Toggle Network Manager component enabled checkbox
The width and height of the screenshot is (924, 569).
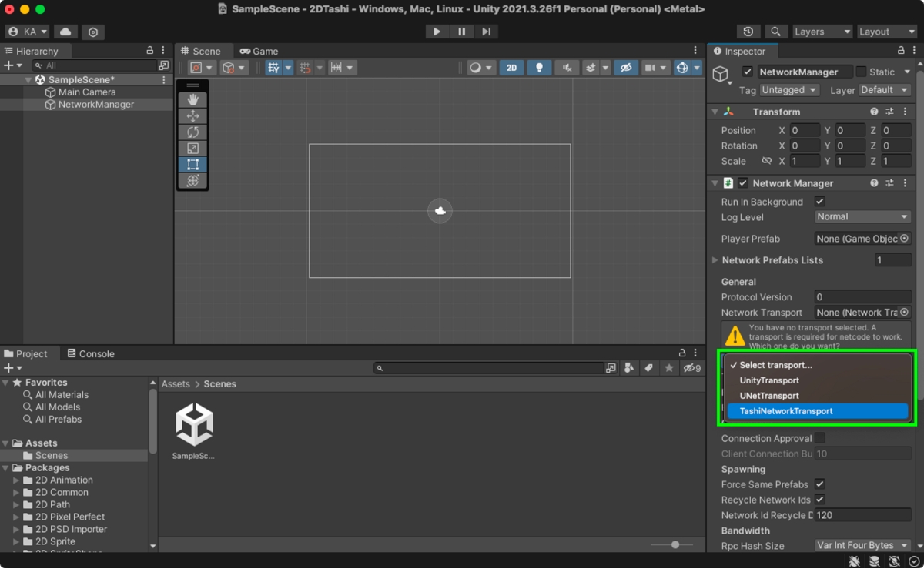(x=743, y=183)
